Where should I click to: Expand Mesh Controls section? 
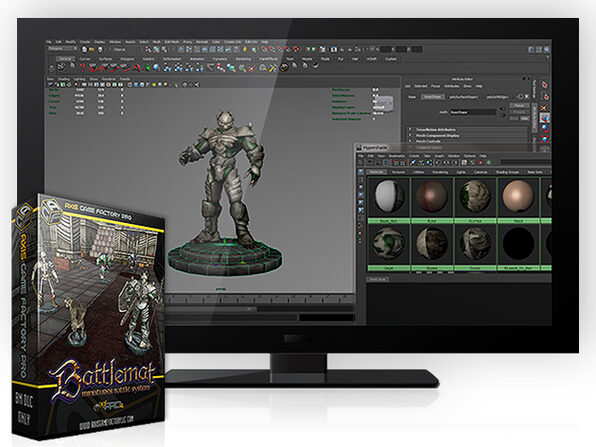[428, 141]
